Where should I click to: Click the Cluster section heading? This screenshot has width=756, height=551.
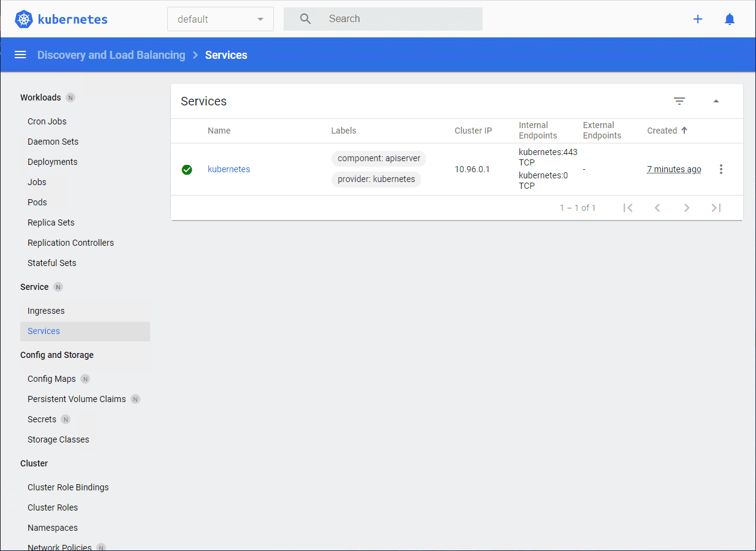tap(34, 463)
